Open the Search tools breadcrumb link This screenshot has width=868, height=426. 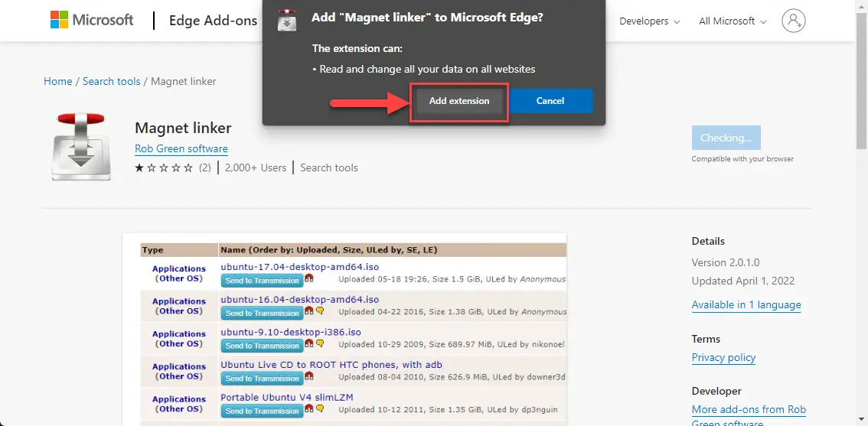pos(111,81)
